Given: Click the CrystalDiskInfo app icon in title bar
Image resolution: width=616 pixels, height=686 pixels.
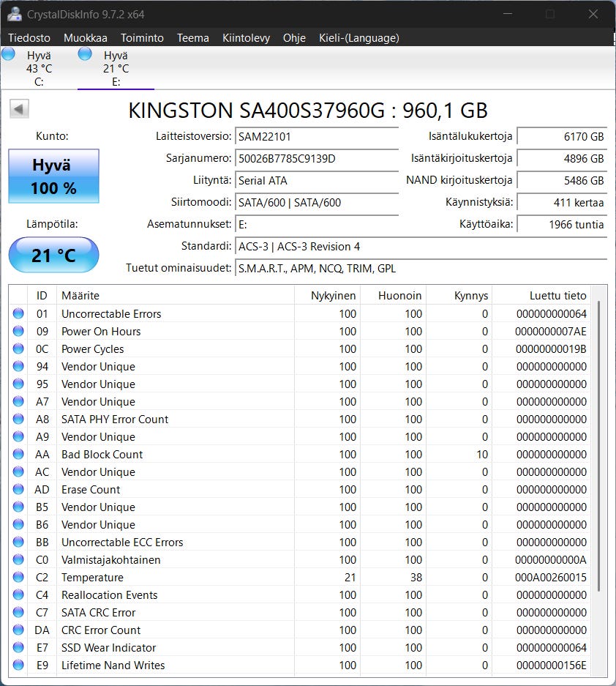Looking at the screenshot, I should tap(14, 14).
